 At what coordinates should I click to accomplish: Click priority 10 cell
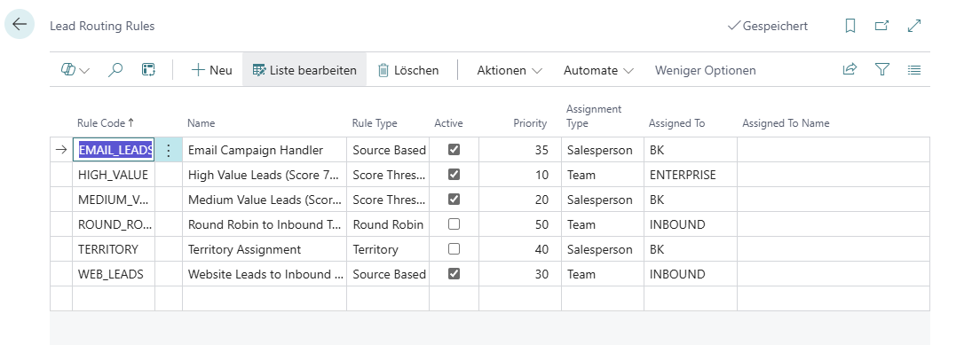coord(520,175)
